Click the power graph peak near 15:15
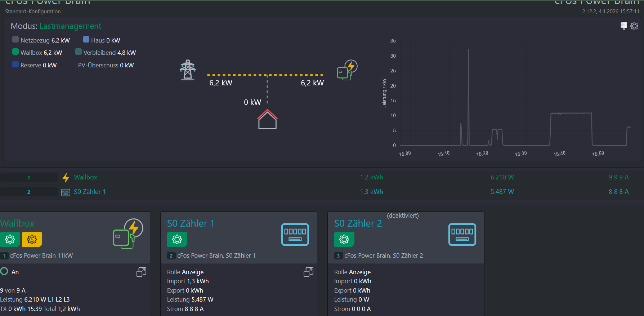Image resolution: width=644 pixels, height=316 pixels. click(x=468, y=50)
